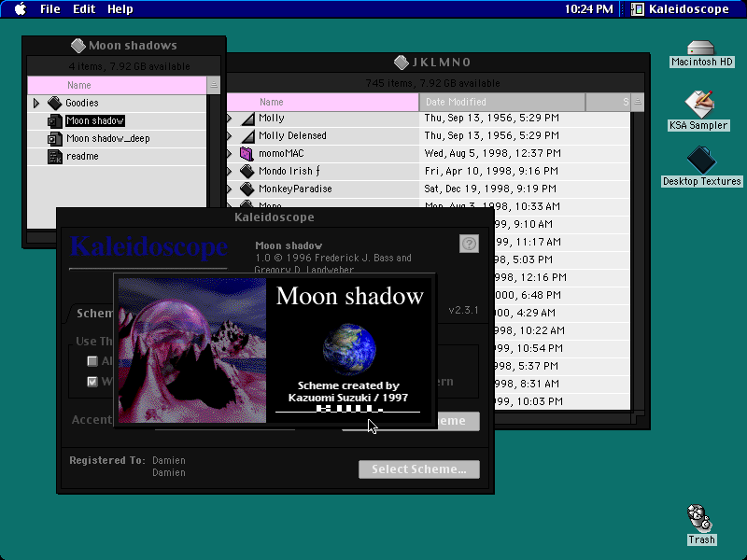Click the Moon shadow_deep scheme file icon
Image resolution: width=747 pixels, height=560 pixels.
click(55, 138)
